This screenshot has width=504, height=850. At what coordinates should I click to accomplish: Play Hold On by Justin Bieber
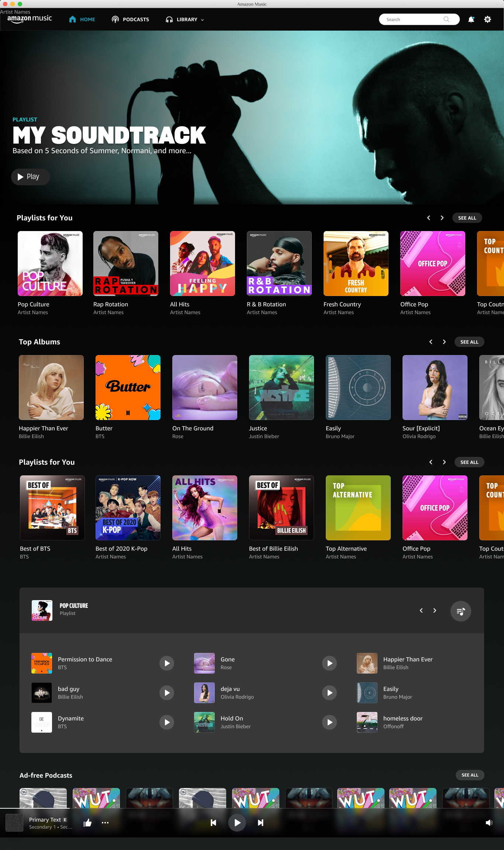329,722
